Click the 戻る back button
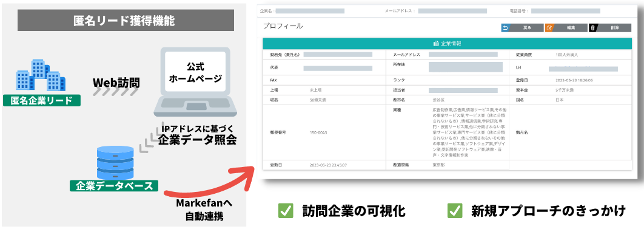Screen dimensions: 644x229 point(523,28)
